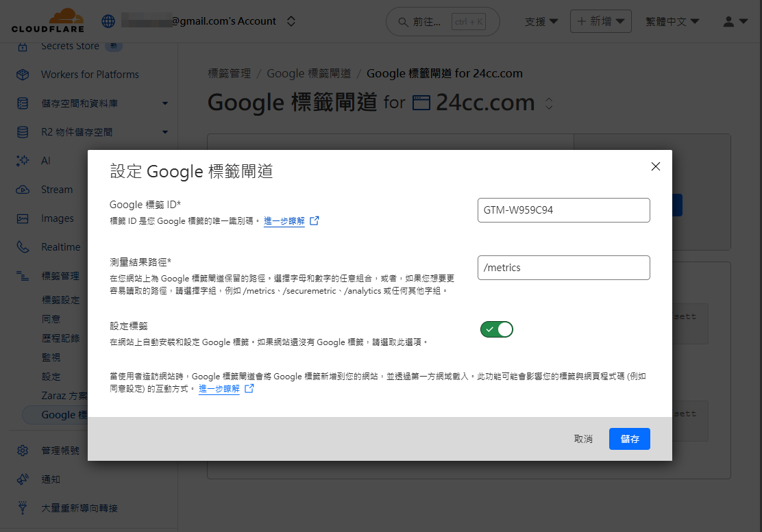
Task: Select Zaraz 方案 submenu item
Action: [x=64, y=396]
